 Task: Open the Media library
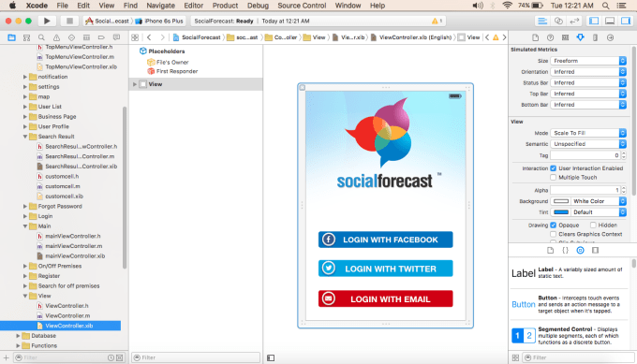tap(595, 251)
